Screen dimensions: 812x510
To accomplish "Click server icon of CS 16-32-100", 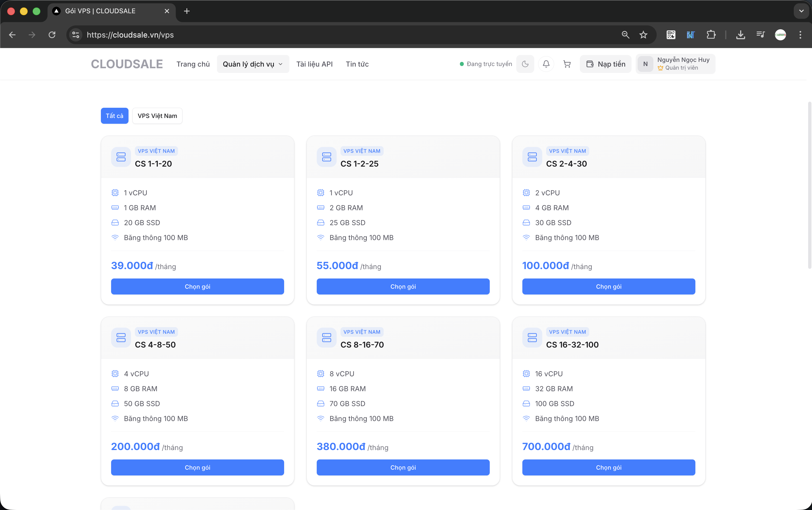I will click(x=532, y=338).
